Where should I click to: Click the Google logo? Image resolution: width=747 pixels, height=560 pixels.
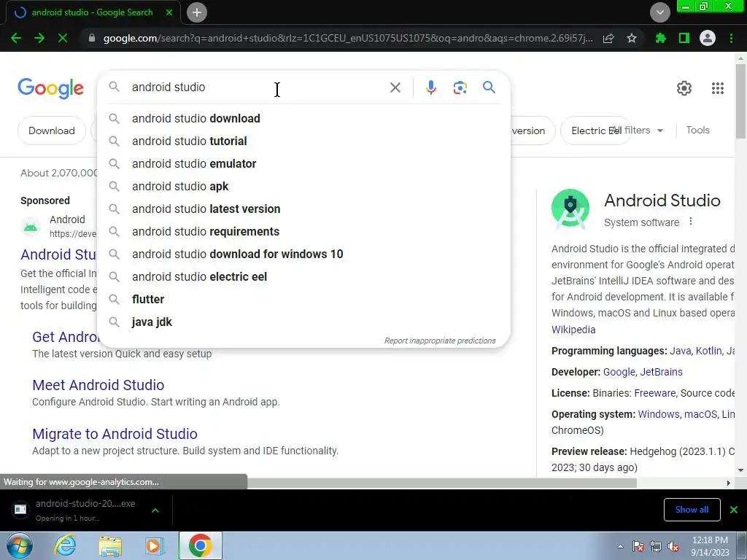pyautogui.click(x=50, y=88)
